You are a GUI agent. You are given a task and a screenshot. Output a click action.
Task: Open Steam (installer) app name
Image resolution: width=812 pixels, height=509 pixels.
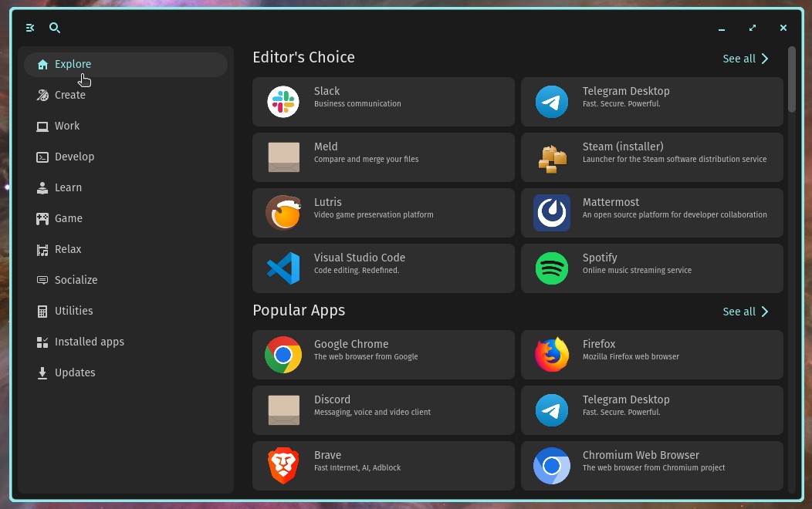[x=623, y=147]
